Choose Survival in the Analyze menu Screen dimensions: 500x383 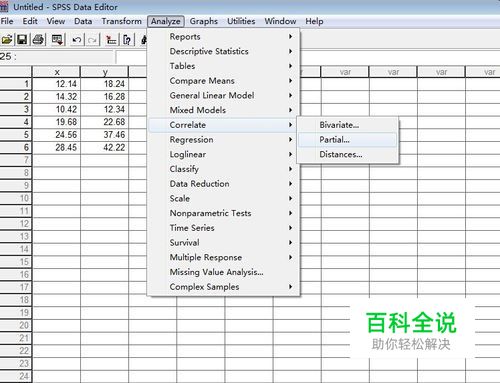click(224, 242)
